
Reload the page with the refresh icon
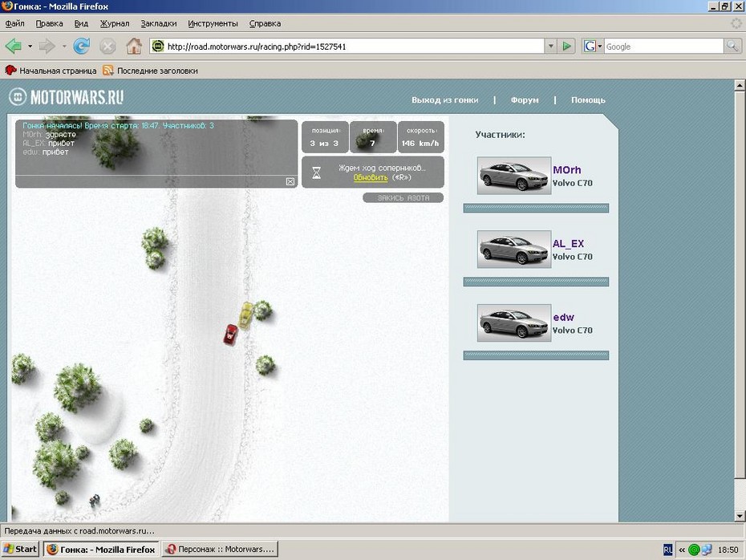click(x=82, y=47)
